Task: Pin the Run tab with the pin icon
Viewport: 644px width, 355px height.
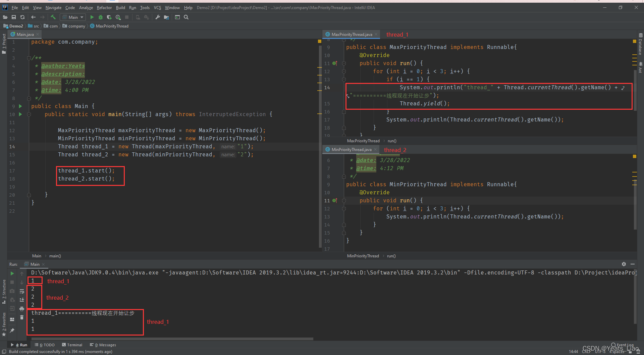Action: click(x=12, y=331)
